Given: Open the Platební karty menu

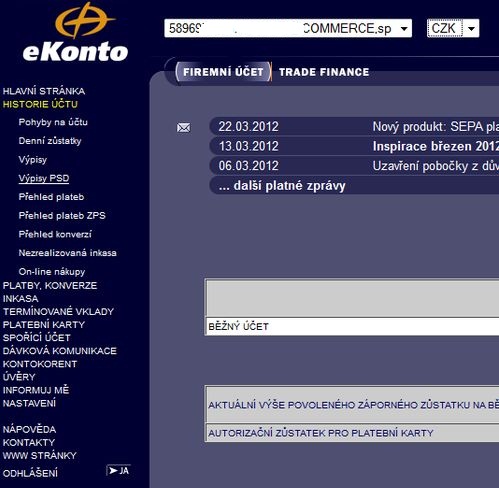Looking at the screenshot, I should tap(44, 325).
